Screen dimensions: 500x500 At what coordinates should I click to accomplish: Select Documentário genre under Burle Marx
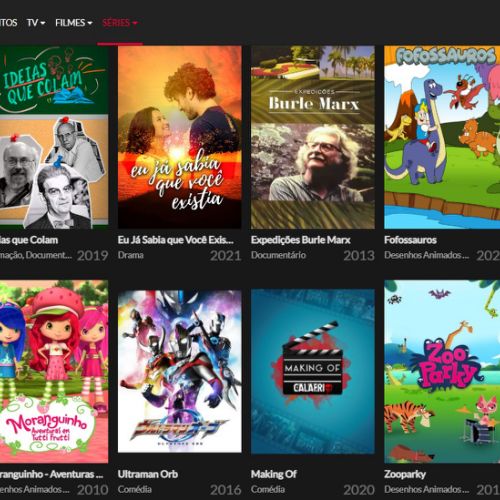coord(278,255)
